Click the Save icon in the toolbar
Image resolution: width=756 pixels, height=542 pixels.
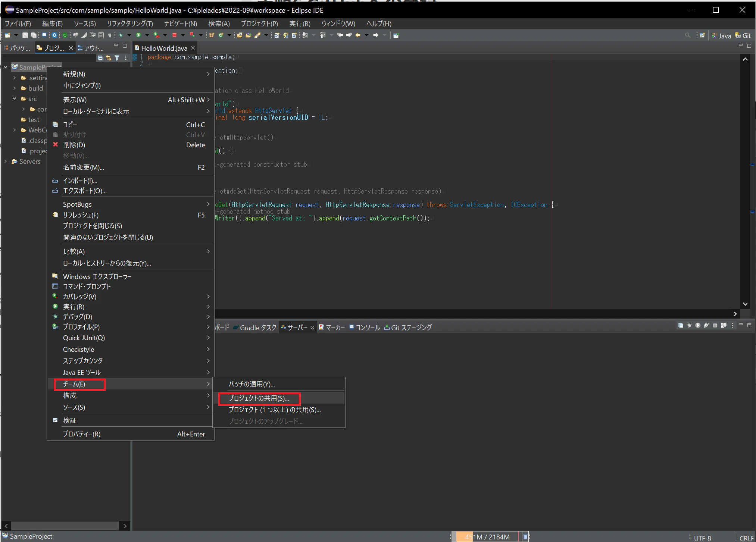pyautogui.click(x=25, y=35)
